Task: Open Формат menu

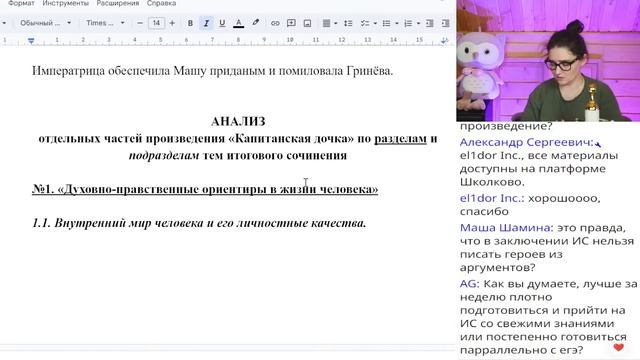Action: (22, 3)
